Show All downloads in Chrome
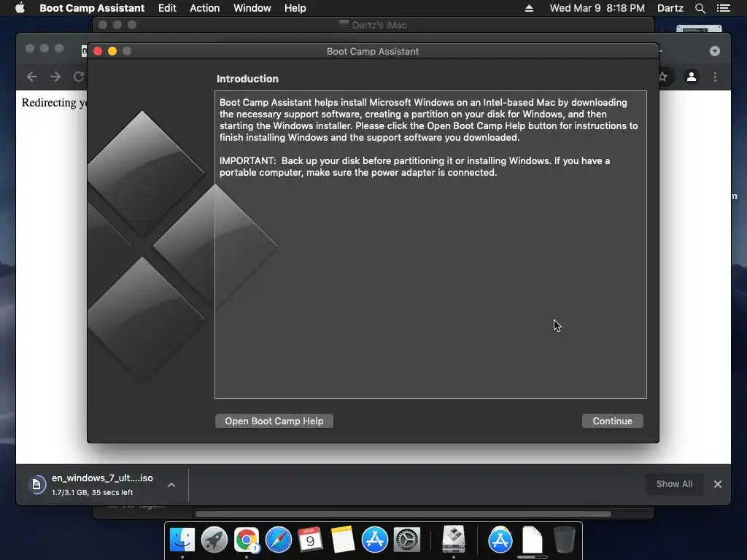This screenshot has width=747, height=560. click(674, 484)
